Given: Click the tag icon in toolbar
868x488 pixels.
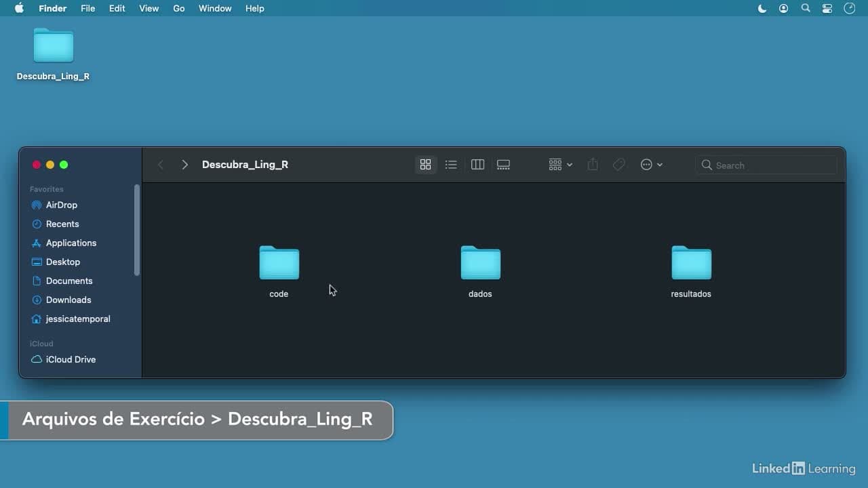Looking at the screenshot, I should pyautogui.click(x=618, y=165).
